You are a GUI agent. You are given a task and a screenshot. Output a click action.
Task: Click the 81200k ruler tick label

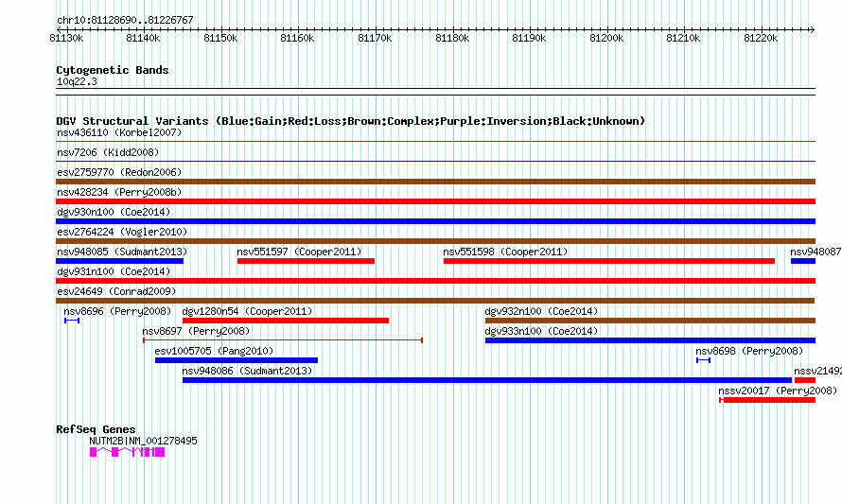tap(606, 38)
